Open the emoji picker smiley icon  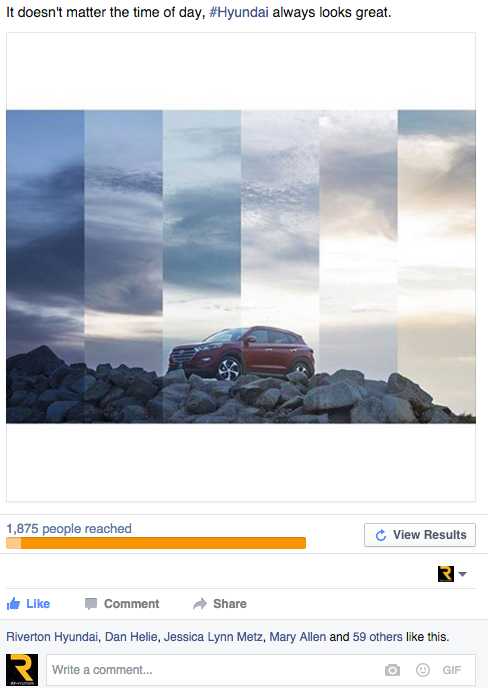coord(423,670)
